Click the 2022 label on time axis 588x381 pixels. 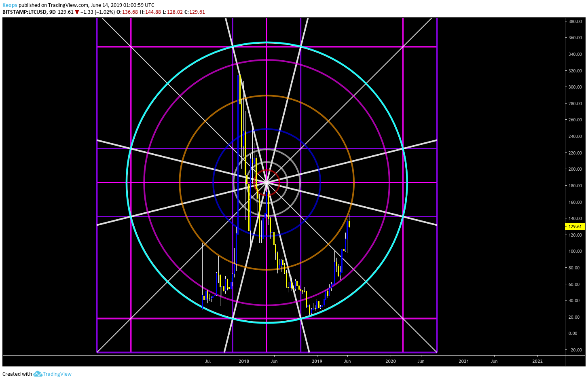[x=537, y=361]
